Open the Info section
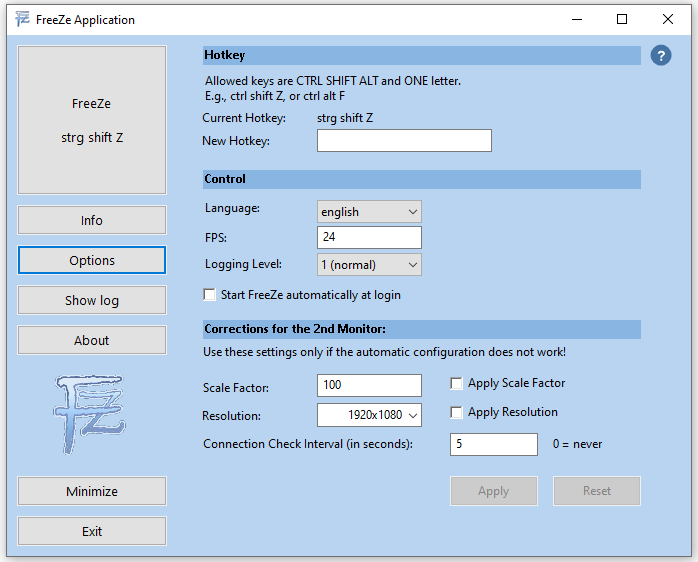 (92, 220)
